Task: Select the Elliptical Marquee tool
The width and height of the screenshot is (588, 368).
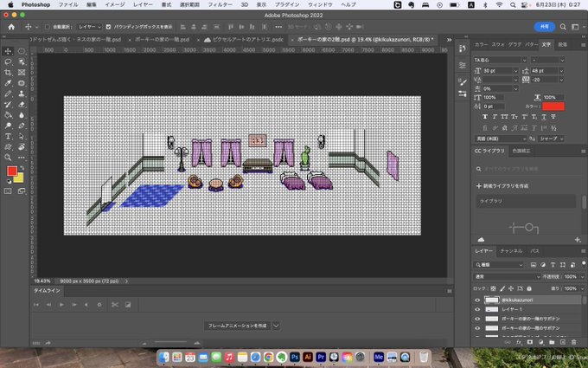Action: tap(22, 51)
